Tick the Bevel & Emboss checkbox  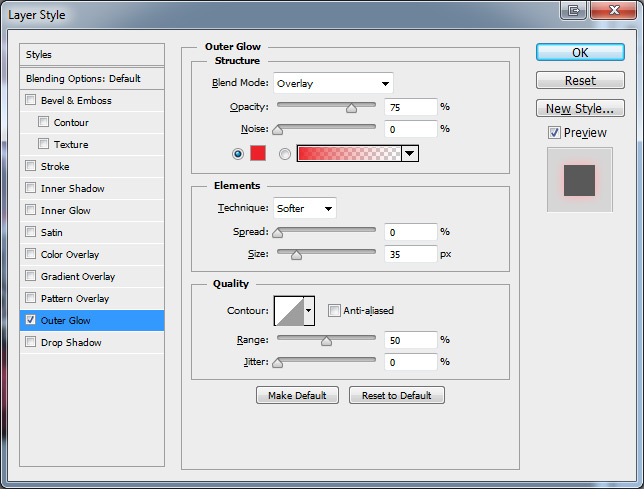pyautogui.click(x=31, y=101)
